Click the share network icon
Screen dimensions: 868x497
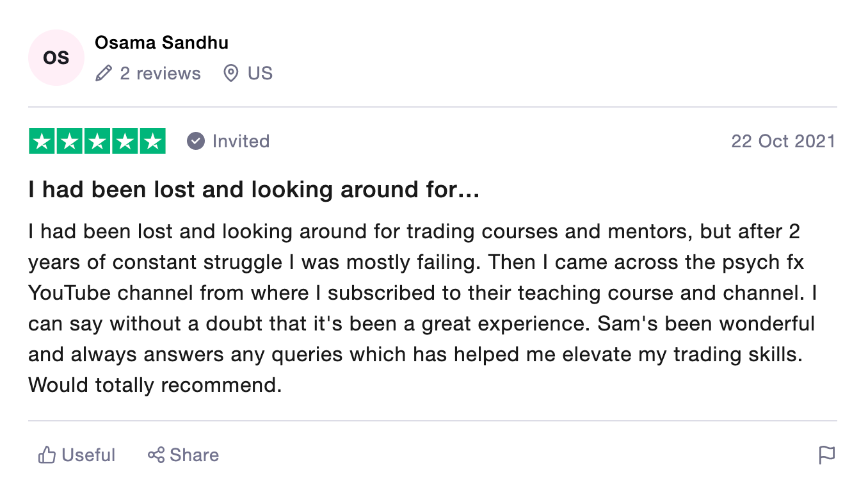pos(156,455)
